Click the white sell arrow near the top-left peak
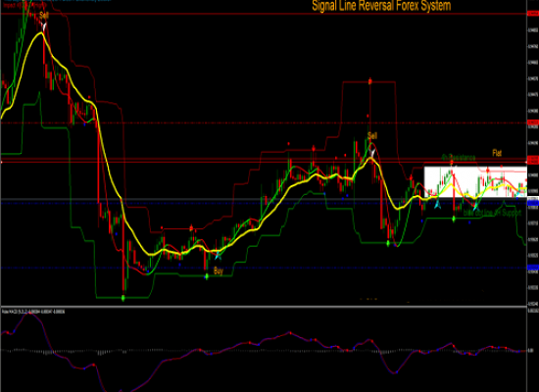Screen dimensions: 539x392 pyautogui.click(x=44, y=26)
